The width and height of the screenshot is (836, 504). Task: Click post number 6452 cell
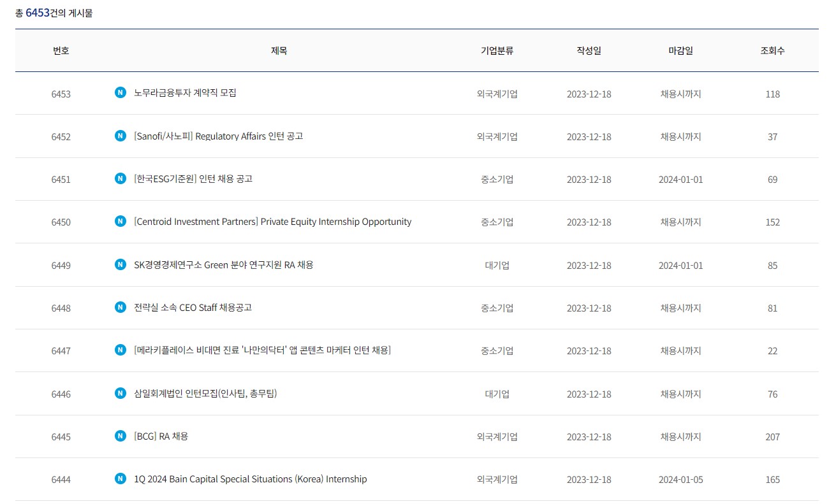pos(61,137)
